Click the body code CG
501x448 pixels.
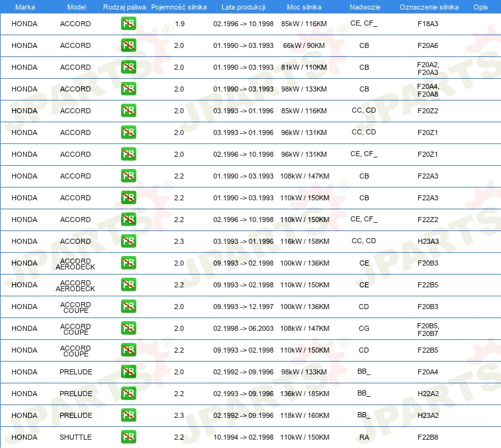coord(365,328)
